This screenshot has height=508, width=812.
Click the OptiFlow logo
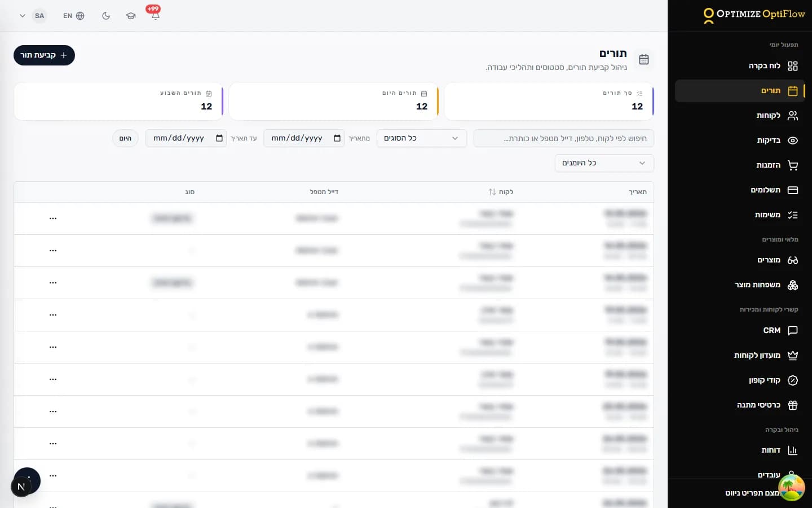(x=754, y=15)
